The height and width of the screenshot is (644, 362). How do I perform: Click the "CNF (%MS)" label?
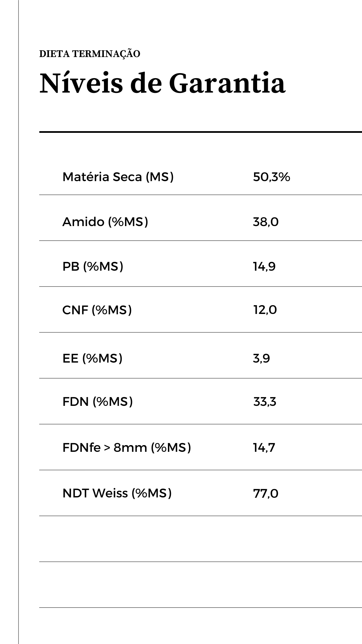(x=97, y=310)
